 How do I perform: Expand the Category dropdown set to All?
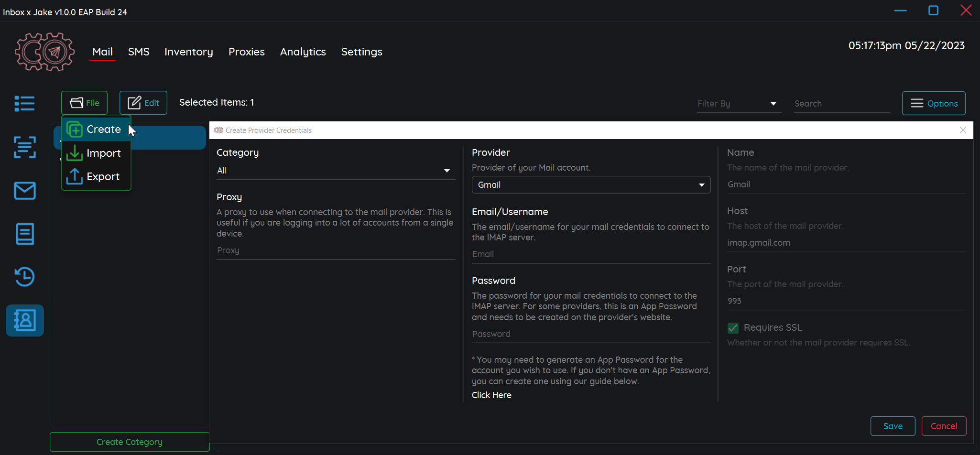(335, 171)
